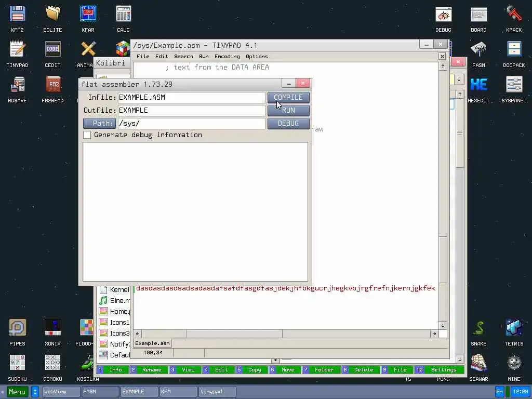Image resolution: width=532 pixels, height=399 pixels.
Task: Open the Options menu in TINYPAD
Action: click(x=257, y=56)
